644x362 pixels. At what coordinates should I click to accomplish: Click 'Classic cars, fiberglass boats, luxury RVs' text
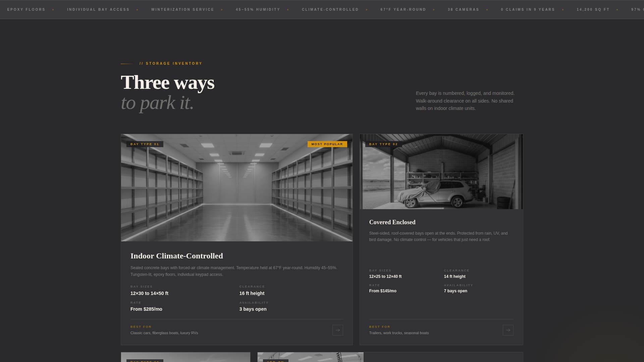tap(164, 333)
